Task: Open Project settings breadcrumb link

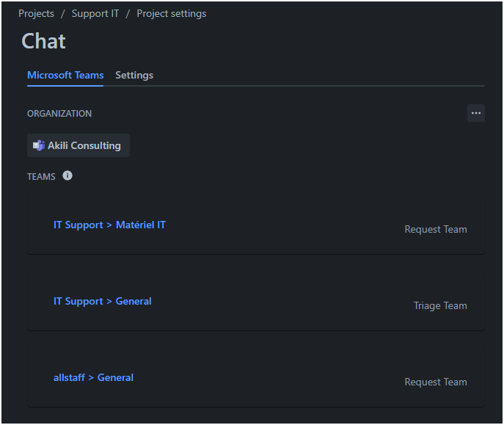Action: coord(172,13)
